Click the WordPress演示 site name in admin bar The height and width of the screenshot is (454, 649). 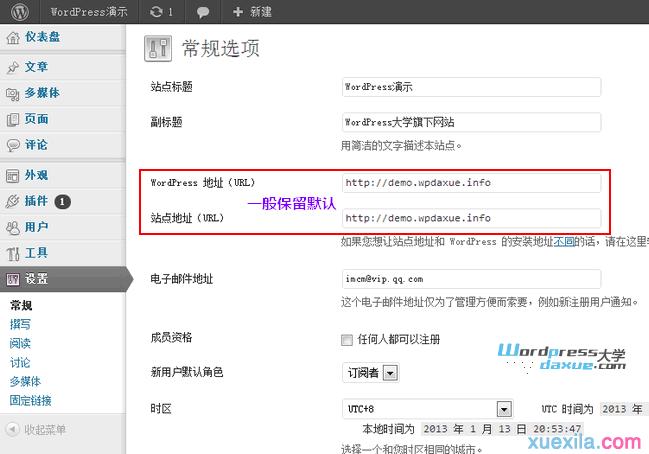point(89,12)
